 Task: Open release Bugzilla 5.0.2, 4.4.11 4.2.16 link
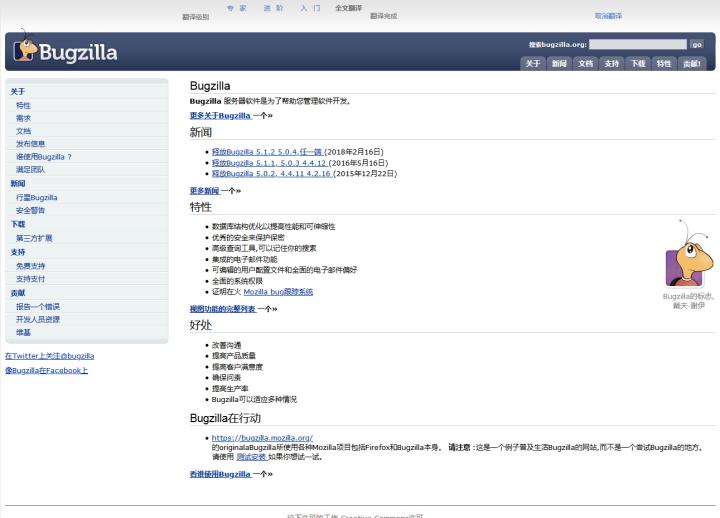point(271,174)
